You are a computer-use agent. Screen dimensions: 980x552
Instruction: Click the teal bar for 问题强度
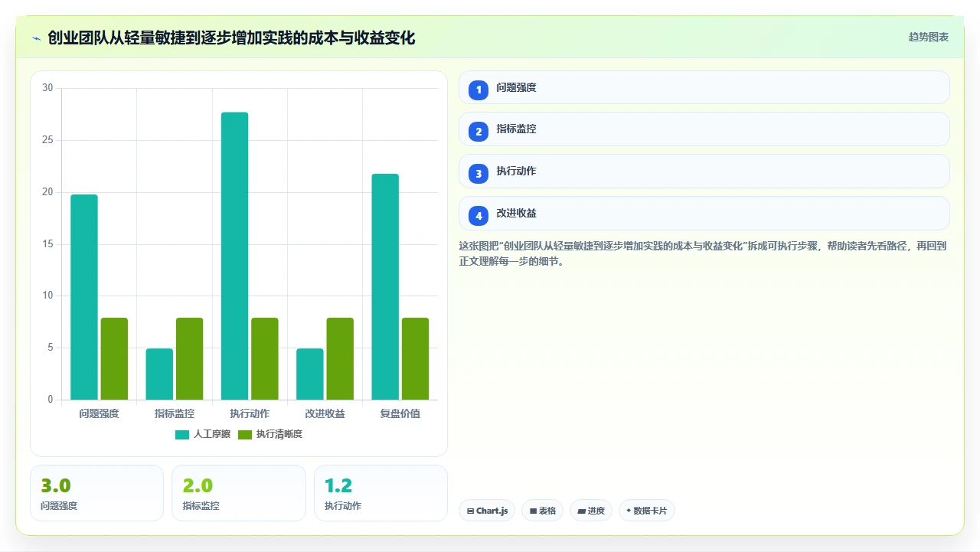84,297
